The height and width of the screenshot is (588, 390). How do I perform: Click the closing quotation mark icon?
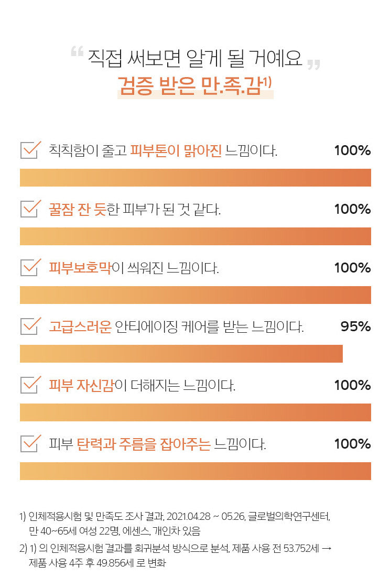click(313, 64)
